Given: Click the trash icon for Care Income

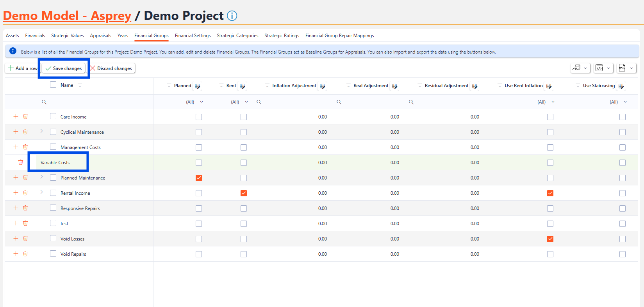Looking at the screenshot, I should 25,117.
